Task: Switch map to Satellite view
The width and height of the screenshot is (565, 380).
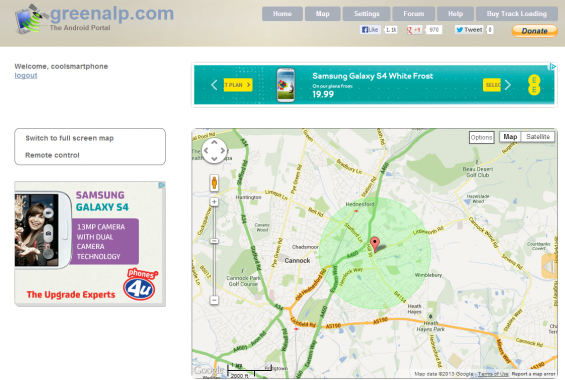Action: (x=538, y=137)
